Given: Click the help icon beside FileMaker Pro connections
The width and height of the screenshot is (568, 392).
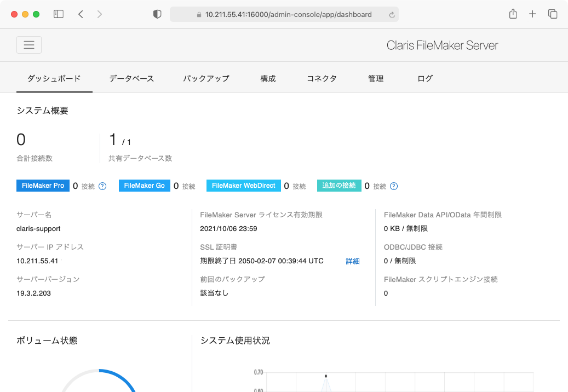Looking at the screenshot, I should point(102,186).
